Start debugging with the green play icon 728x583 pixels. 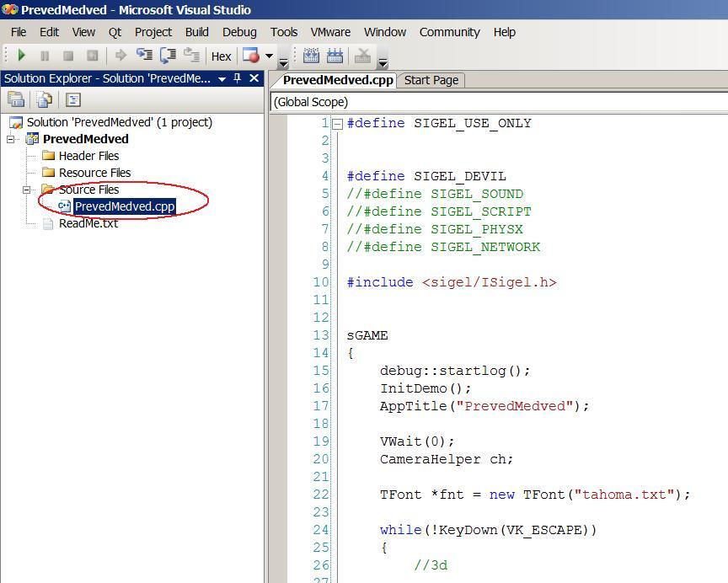pyautogui.click(x=22, y=56)
